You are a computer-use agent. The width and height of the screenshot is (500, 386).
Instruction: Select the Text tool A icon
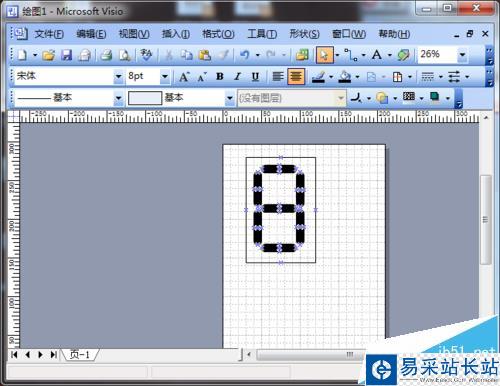(377, 55)
